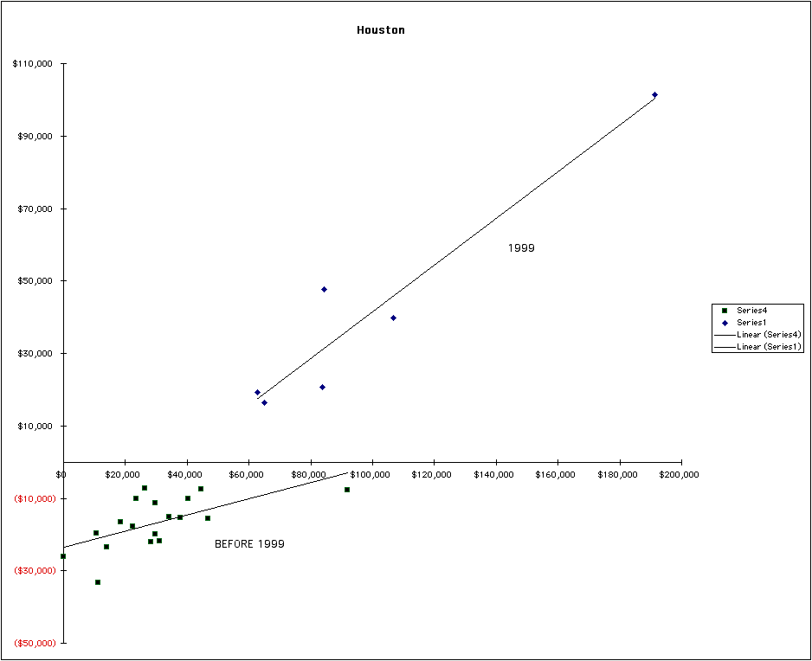812x661 pixels.
Task: Click the $100,000 x-axis label
Action: [371, 475]
